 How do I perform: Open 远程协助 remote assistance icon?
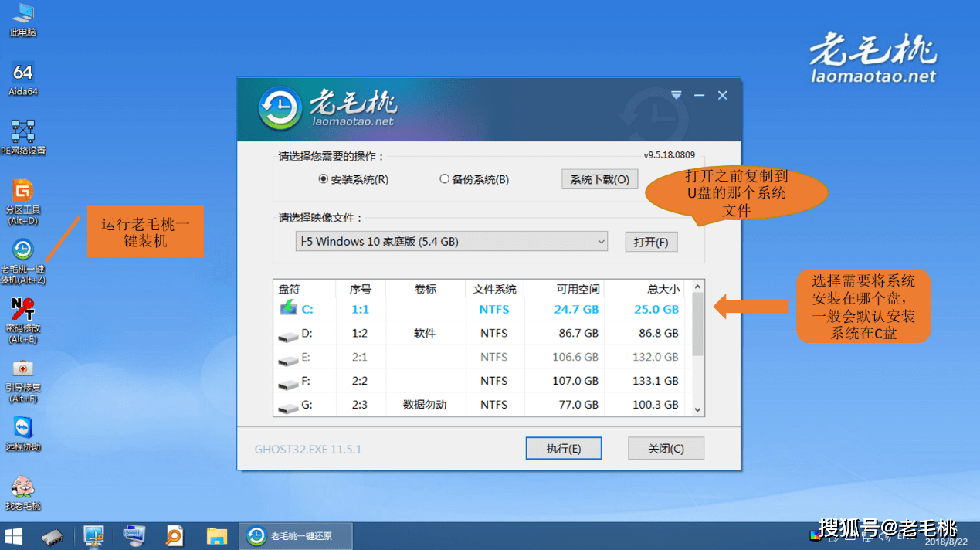pyautogui.click(x=22, y=433)
